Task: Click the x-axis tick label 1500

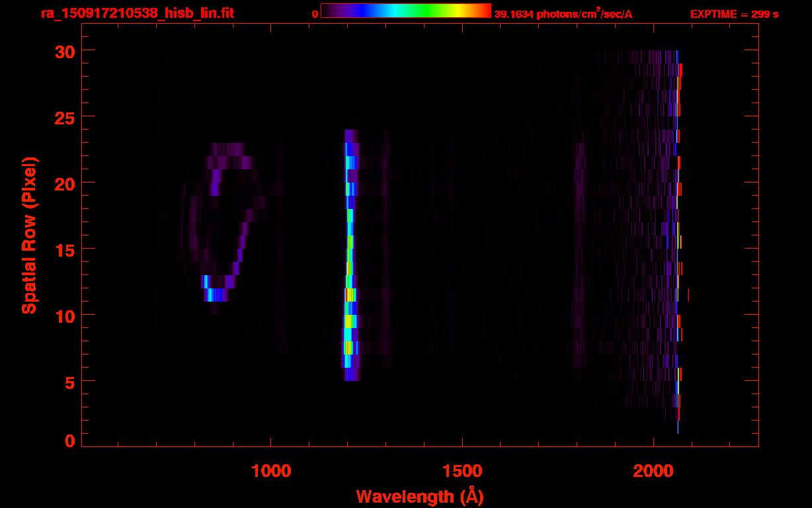Action: [x=462, y=471]
